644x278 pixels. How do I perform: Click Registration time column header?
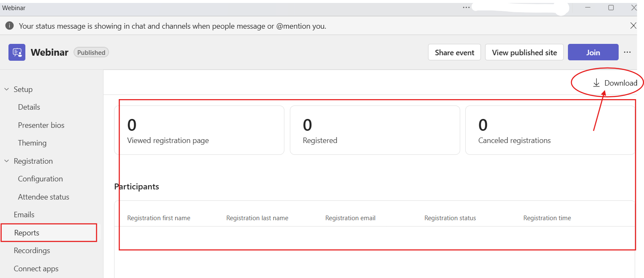click(547, 218)
